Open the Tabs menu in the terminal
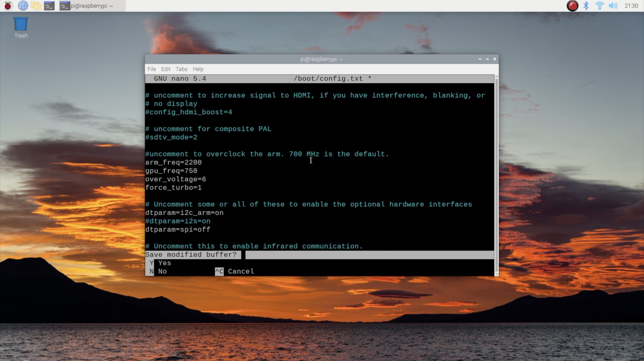644x361 pixels. pos(181,69)
